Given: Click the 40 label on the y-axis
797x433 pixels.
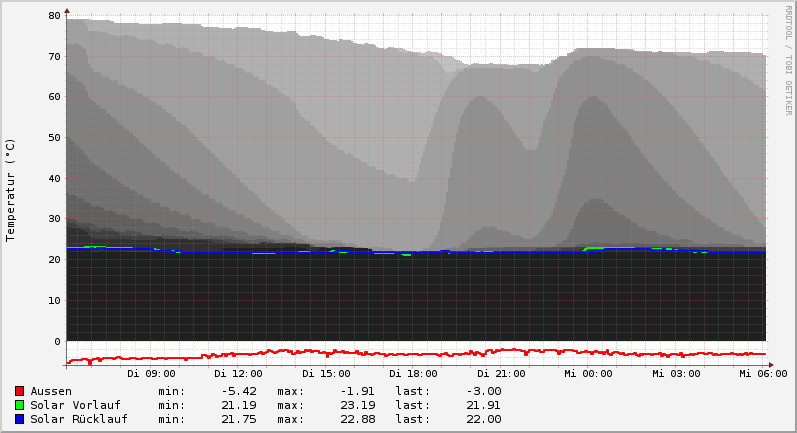Looking at the screenshot, I should [x=54, y=179].
